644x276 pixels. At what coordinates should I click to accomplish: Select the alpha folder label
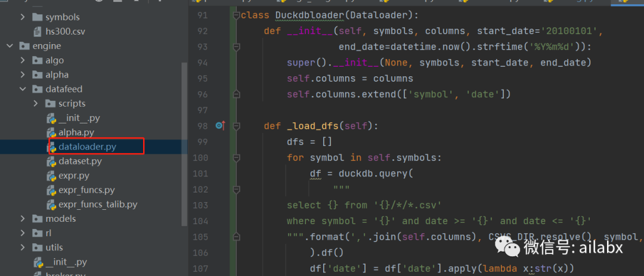[57, 75]
